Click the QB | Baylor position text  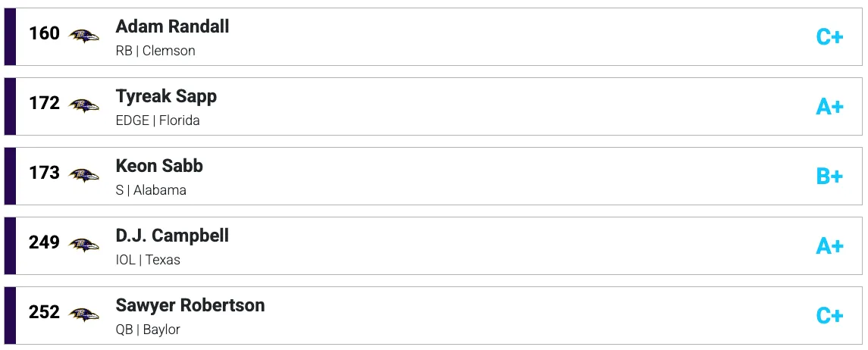pos(148,330)
